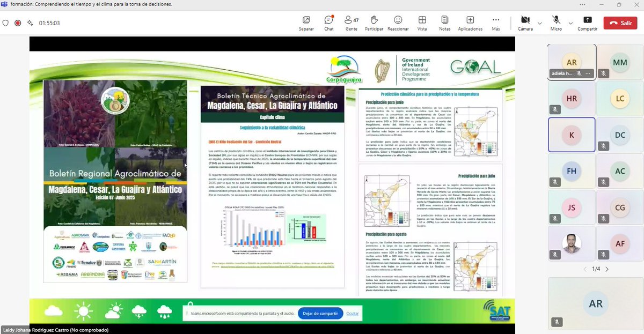This screenshot has width=644, height=334.
Task: Open meeting Notas
Action: click(x=444, y=23)
